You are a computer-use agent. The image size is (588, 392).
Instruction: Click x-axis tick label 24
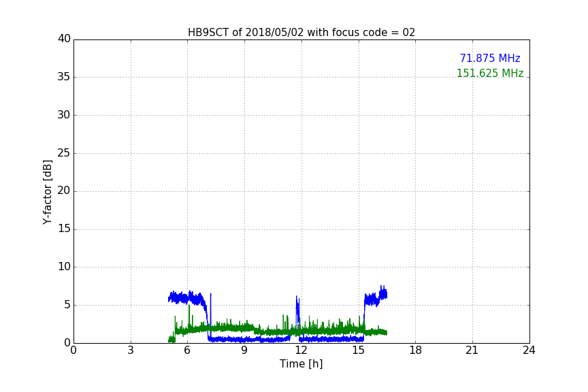pyautogui.click(x=529, y=350)
